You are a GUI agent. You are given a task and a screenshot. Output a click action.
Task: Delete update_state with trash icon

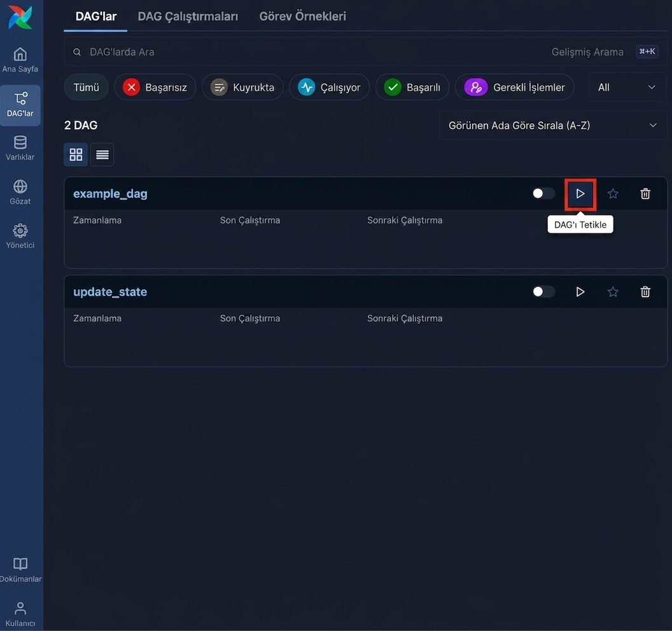tap(645, 292)
